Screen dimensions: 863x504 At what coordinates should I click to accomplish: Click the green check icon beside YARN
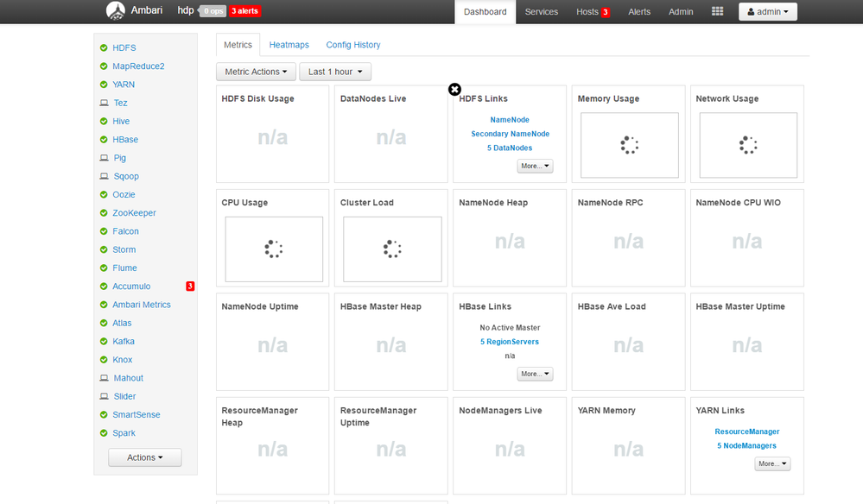[x=104, y=85]
